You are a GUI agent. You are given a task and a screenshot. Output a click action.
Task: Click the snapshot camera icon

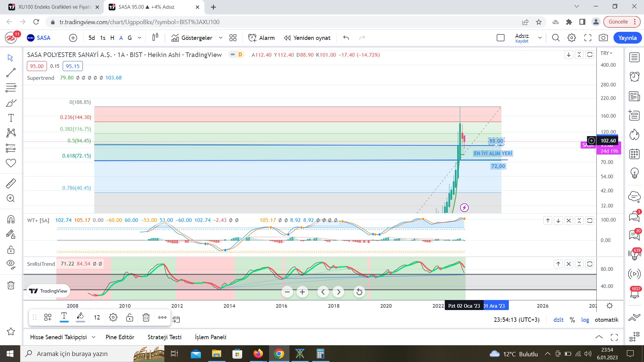pos(603,38)
